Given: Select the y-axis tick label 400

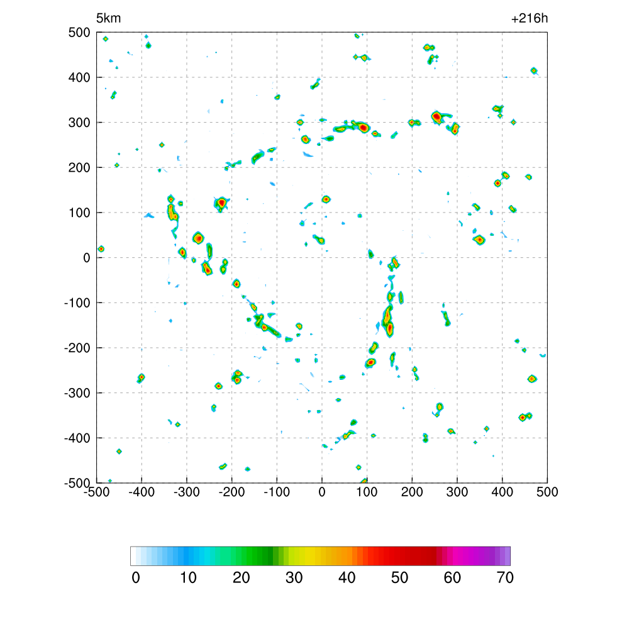Looking at the screenshot, I should pos(79,77).
